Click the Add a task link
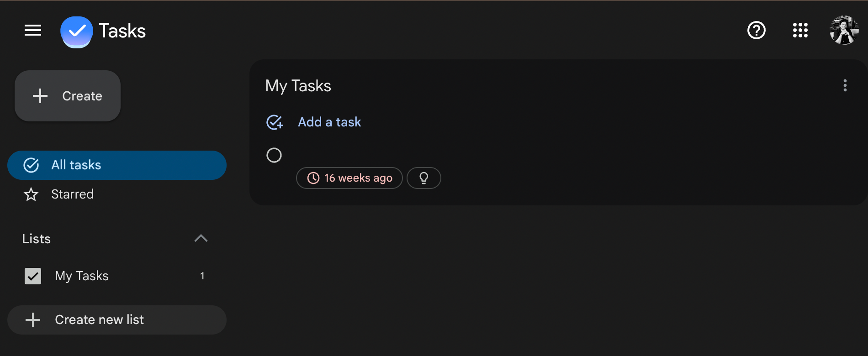Viewport: 868px width, 356px height. coord(329,122)
